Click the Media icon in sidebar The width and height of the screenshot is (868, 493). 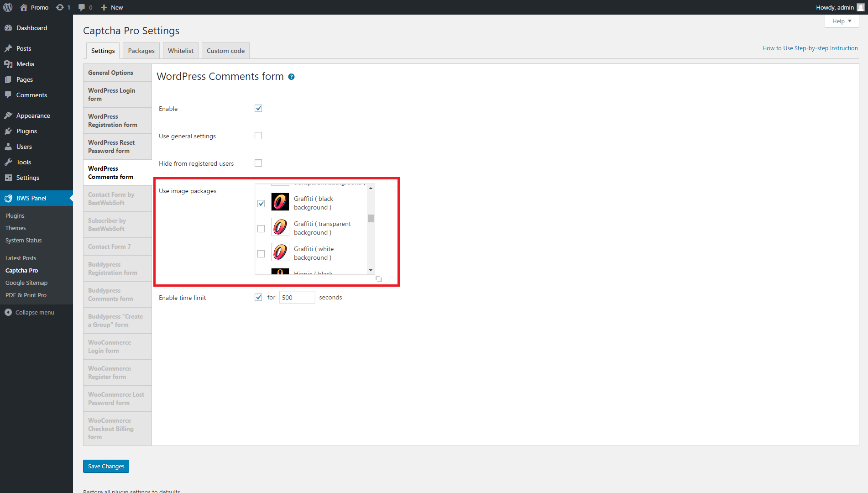click(8, 64)
